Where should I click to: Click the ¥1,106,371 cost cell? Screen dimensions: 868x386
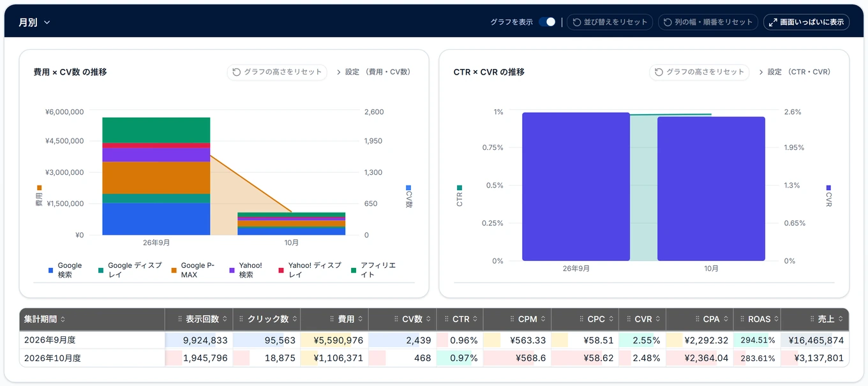pyautogui.click(x=334, y=358)
